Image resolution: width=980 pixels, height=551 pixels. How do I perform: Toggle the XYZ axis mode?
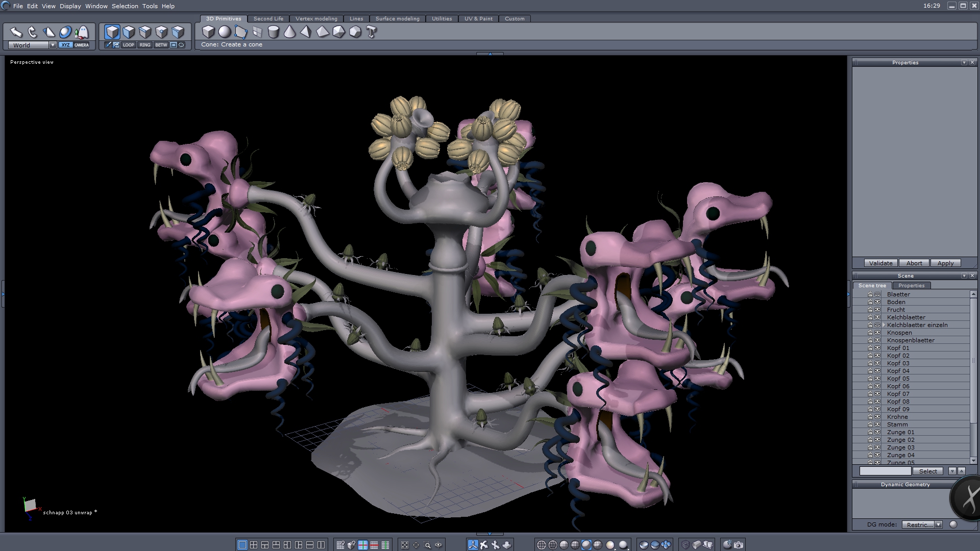tap(65, 45)
